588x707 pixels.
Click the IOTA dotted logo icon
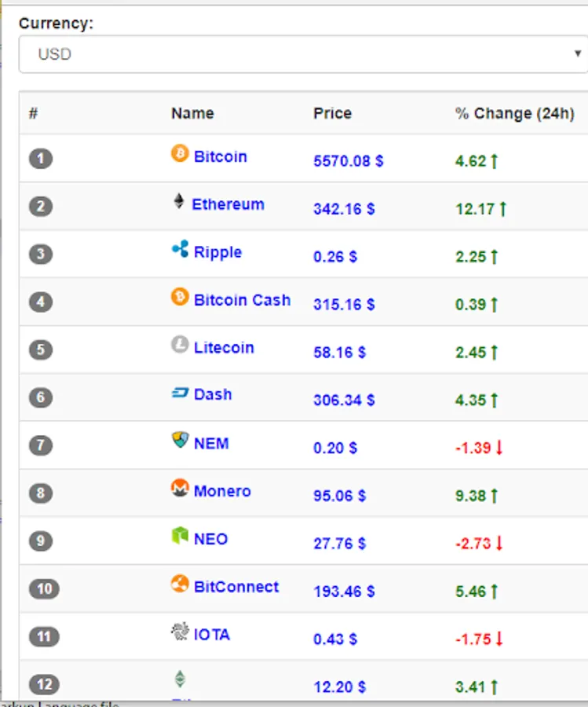click(181, 632)
